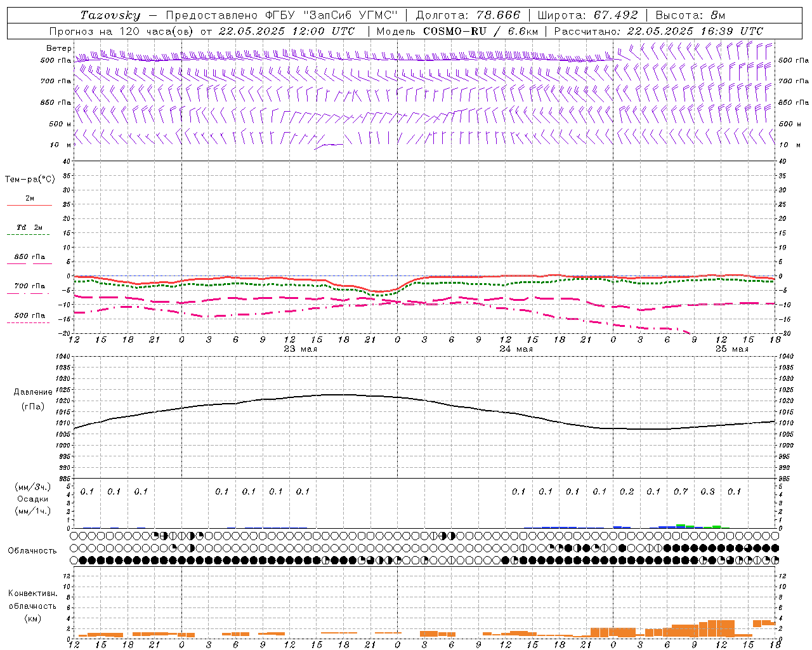
Task: Click the 'Td 2м' dew point legend entry
Action: coord(30,227)
